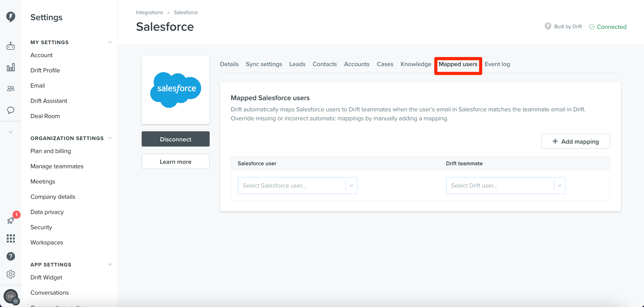
Task: Open Data privacy settings
Action: 47,212
